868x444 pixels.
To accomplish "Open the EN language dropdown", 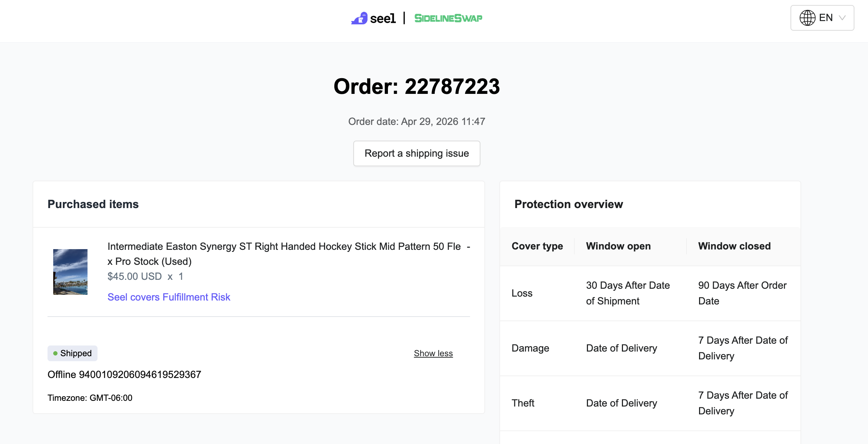I will tap(822, 18).
